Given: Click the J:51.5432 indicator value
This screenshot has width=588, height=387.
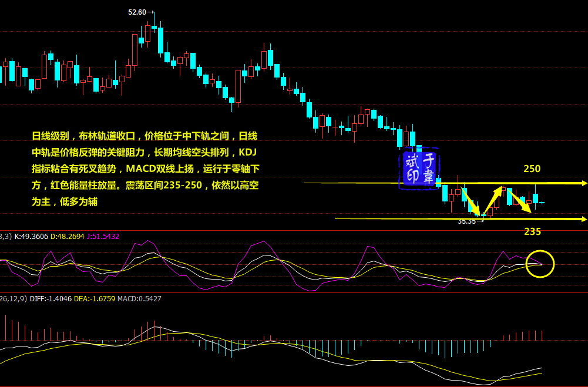Looking at the screenshot, I should pos(103,236).
